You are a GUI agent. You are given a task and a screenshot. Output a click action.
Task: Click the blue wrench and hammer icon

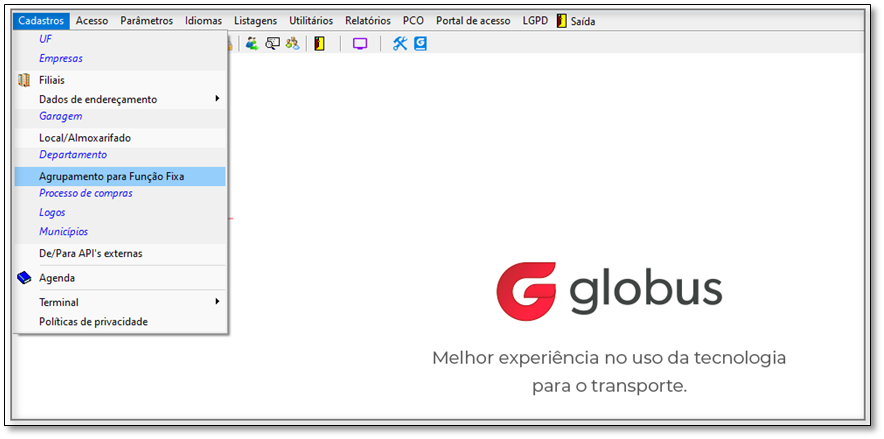tap(400, 43)
